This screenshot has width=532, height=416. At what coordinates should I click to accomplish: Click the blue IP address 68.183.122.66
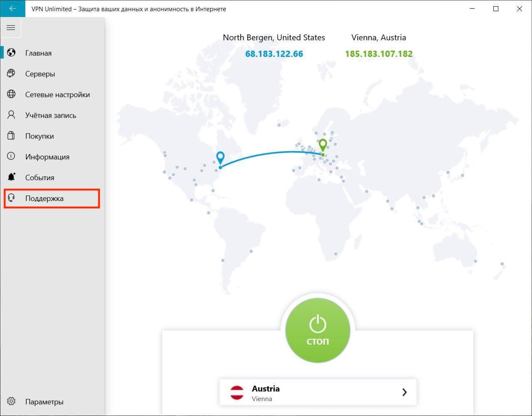274,54
